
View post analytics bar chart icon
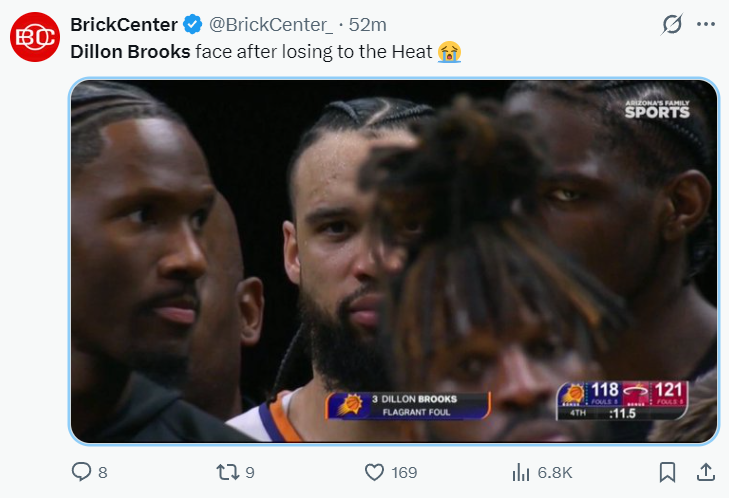coord(520,471)
